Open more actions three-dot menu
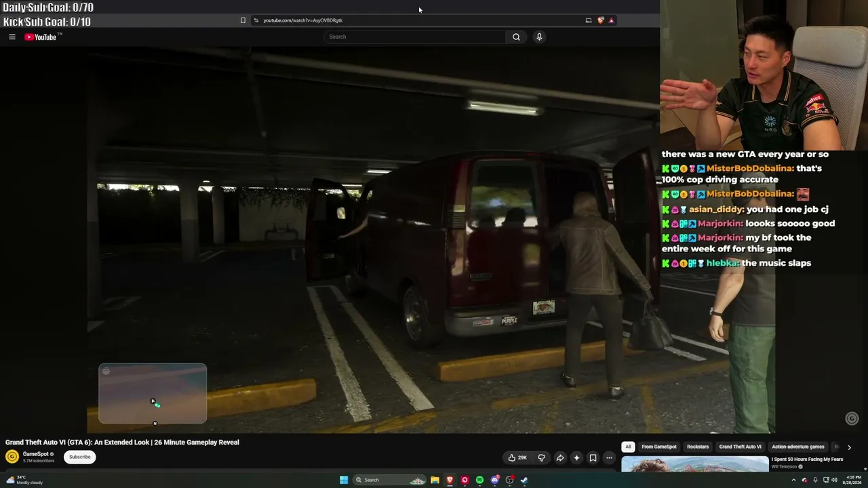 point(609,457)
